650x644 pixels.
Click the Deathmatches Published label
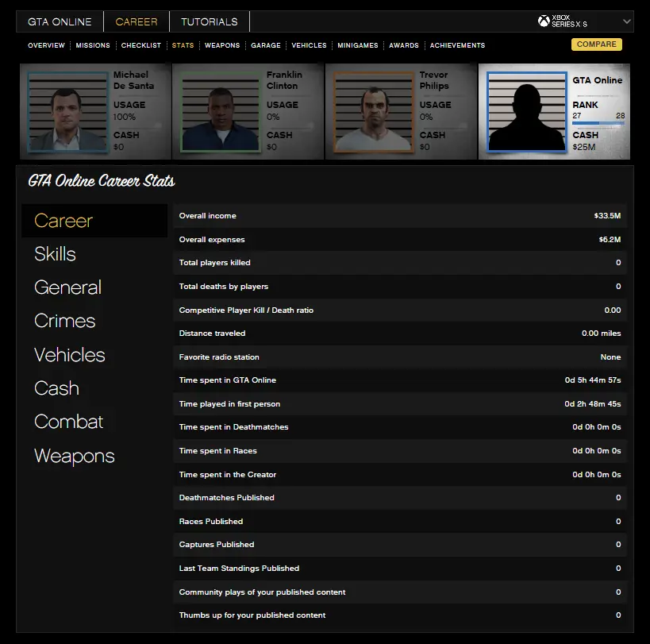(x=226, y=498)
